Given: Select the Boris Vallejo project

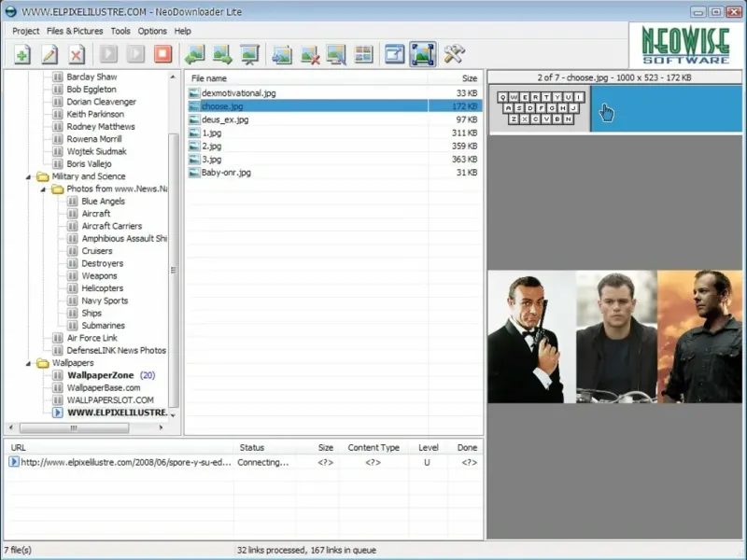Looking at the screenshot, I should [89, 164].
